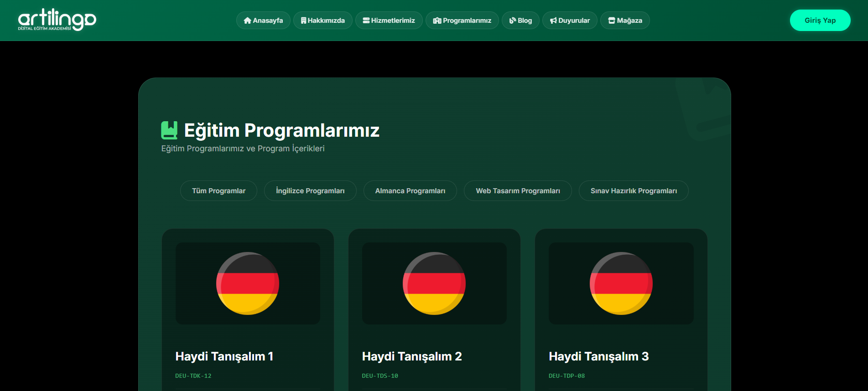Click the building icon beside Hakkımızda

(304, 21)
